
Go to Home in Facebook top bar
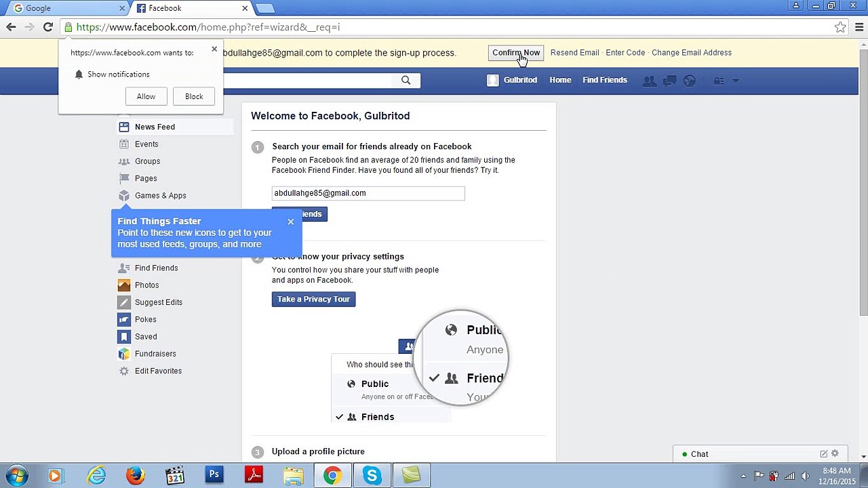[x=560, y=80]
